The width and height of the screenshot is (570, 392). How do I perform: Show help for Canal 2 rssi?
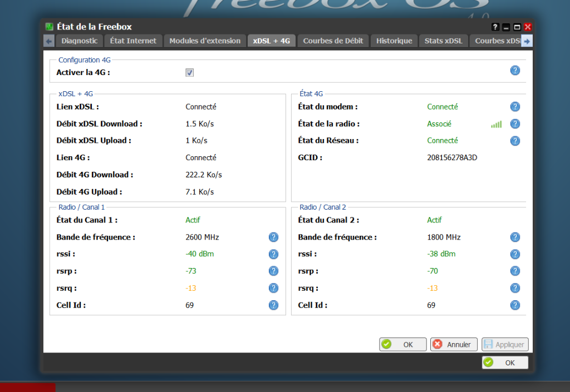point(515,254)
